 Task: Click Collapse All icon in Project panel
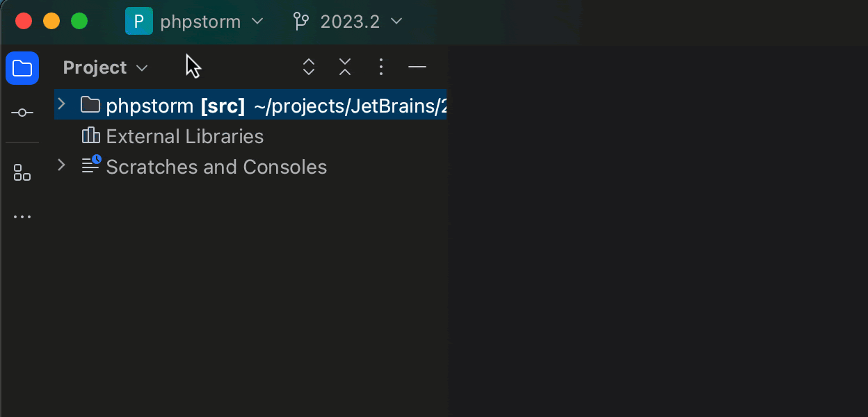click(x=345, y=67)
